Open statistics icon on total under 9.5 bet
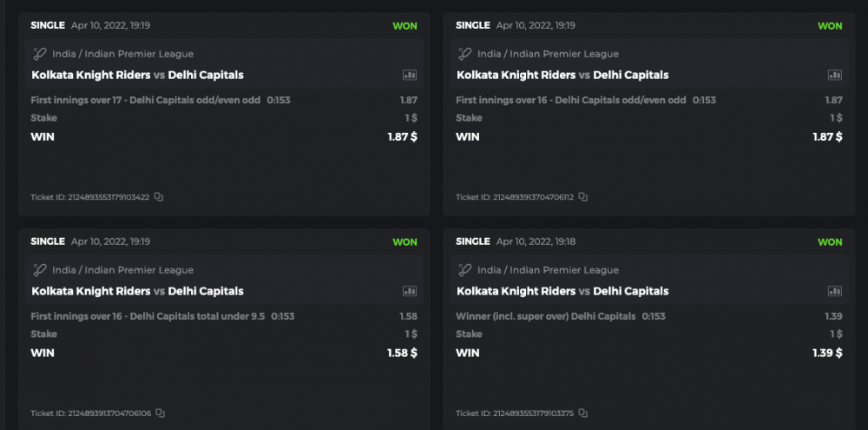The height and width of the screenshot is (430, 868). tap(410, 292)
